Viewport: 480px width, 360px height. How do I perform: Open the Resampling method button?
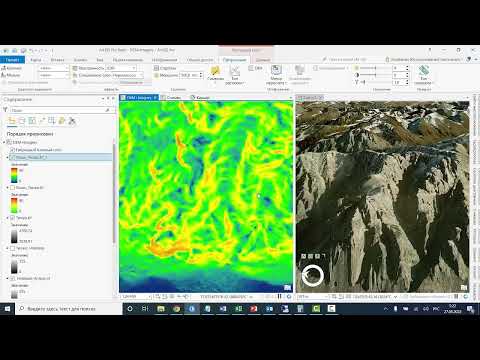pos(276,75)
